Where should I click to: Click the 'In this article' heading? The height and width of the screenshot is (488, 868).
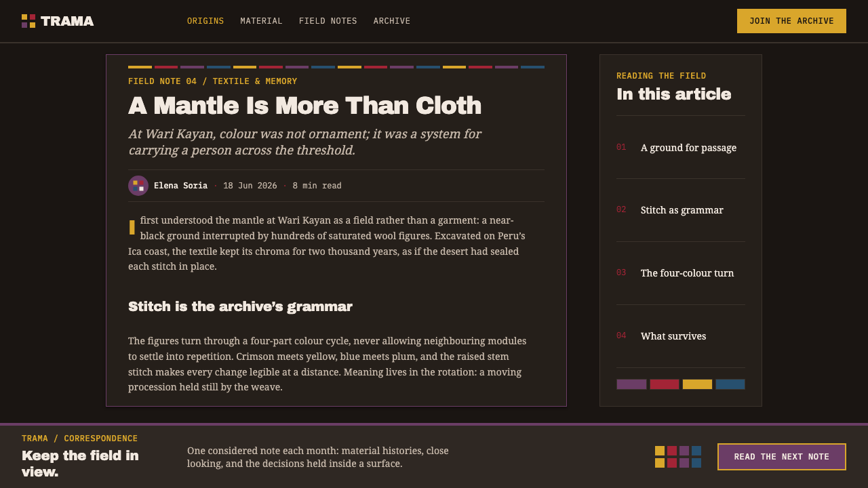[673, 94]
